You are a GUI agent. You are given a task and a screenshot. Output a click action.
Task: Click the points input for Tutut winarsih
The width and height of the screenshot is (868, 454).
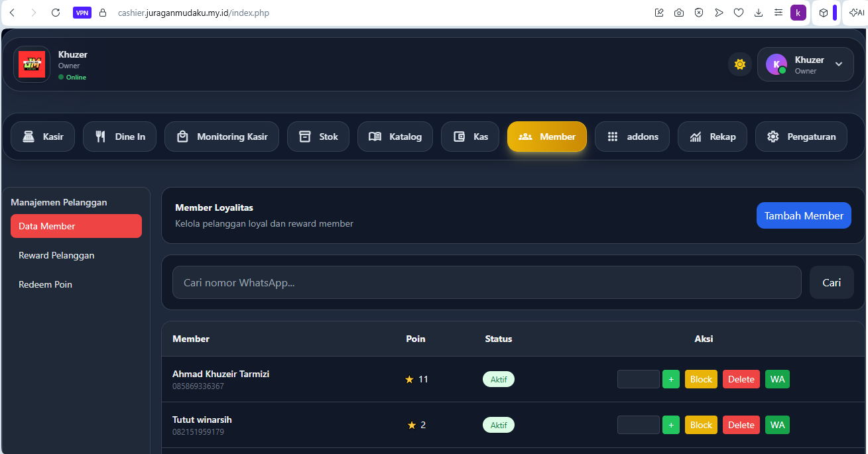[x=638, y=425]
